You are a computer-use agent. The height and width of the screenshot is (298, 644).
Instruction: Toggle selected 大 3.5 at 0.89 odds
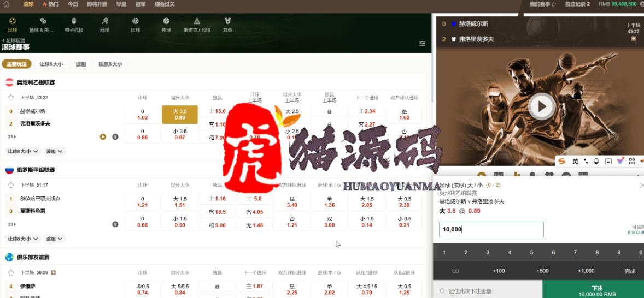click(180, 115)
